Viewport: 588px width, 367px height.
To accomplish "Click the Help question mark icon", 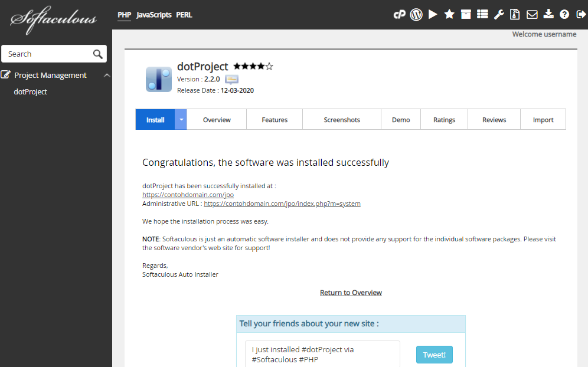I will click(x=565, y=14).
